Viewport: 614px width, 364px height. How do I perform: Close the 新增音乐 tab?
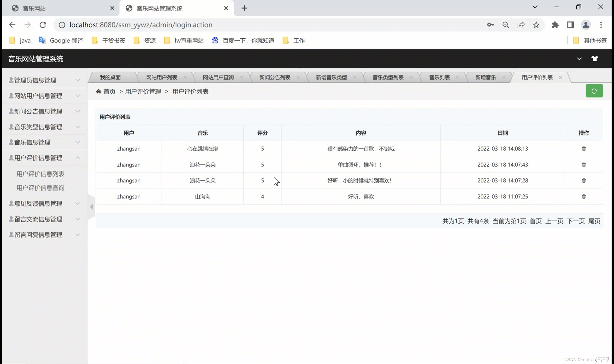(x=504, y=77)
